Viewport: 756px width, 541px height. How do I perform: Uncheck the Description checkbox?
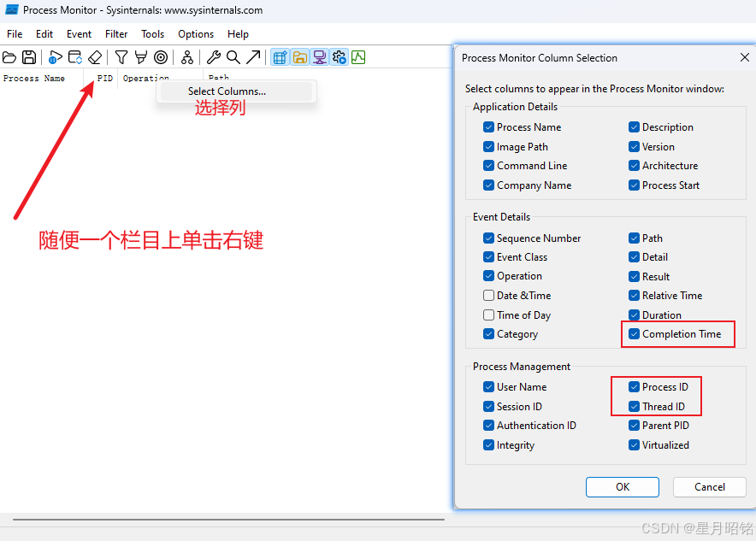click(x=634, y=126)
